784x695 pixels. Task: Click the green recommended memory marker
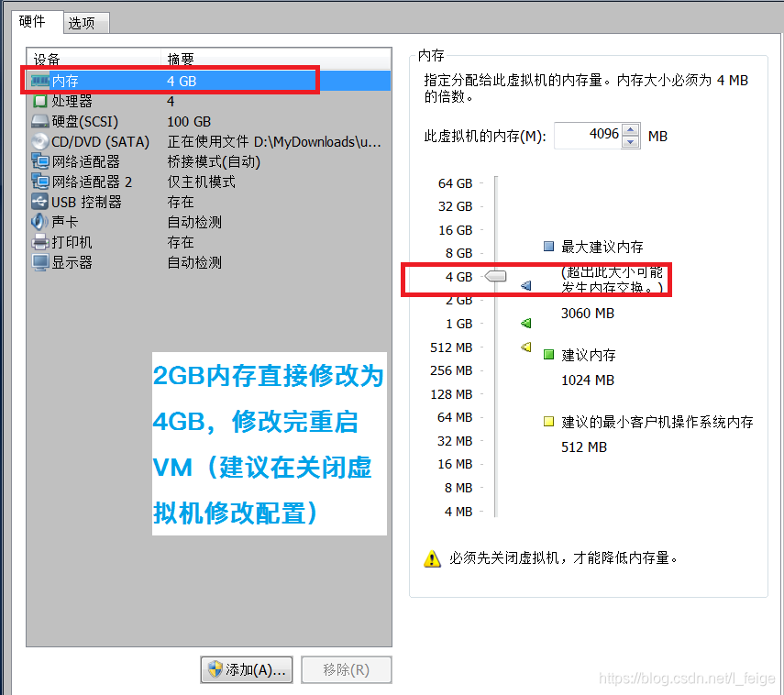pyautogui.click(x=525, y=323)
